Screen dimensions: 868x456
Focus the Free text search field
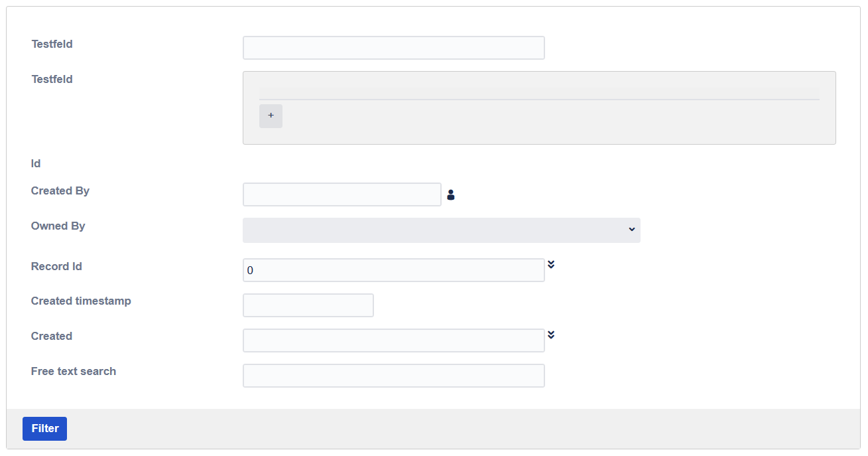[393, 376]
